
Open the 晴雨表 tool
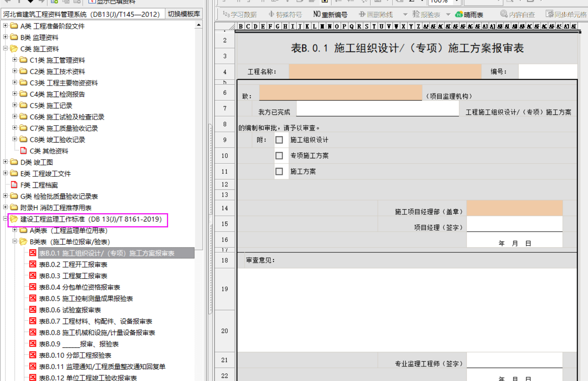tap(469, 15)
